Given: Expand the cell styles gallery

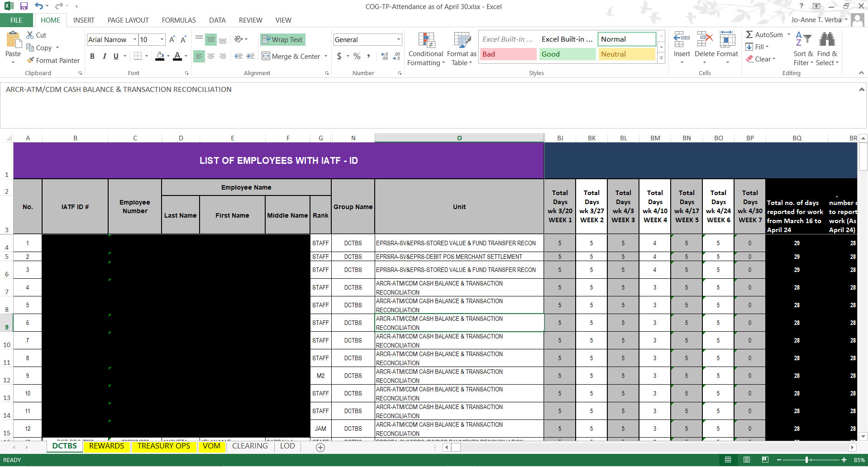Looking at the screenshot, I should 661,57.
